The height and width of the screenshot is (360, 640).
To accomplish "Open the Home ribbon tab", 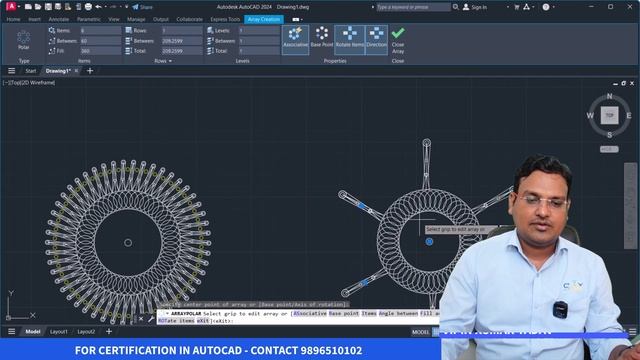I will (x=13, y=19).
